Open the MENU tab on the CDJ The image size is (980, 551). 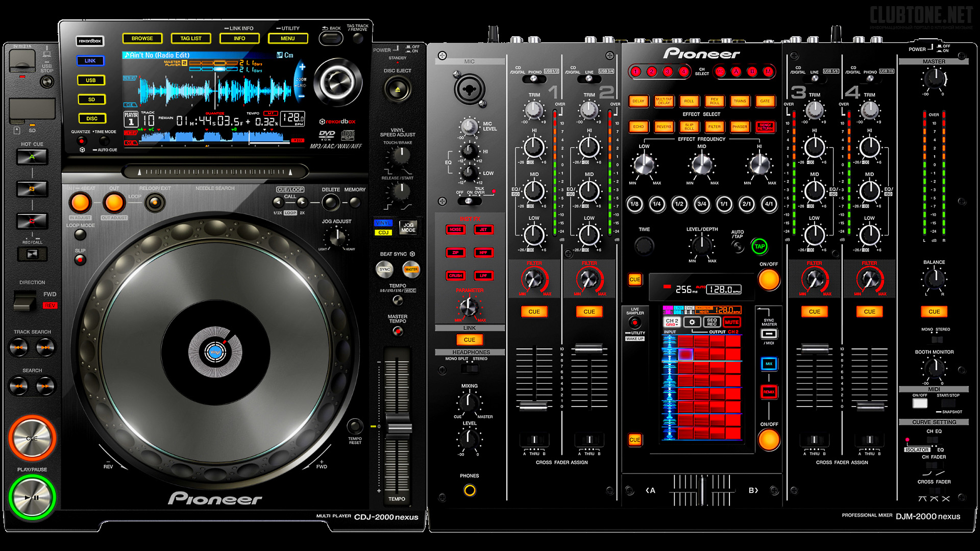[x=288, y=38]
